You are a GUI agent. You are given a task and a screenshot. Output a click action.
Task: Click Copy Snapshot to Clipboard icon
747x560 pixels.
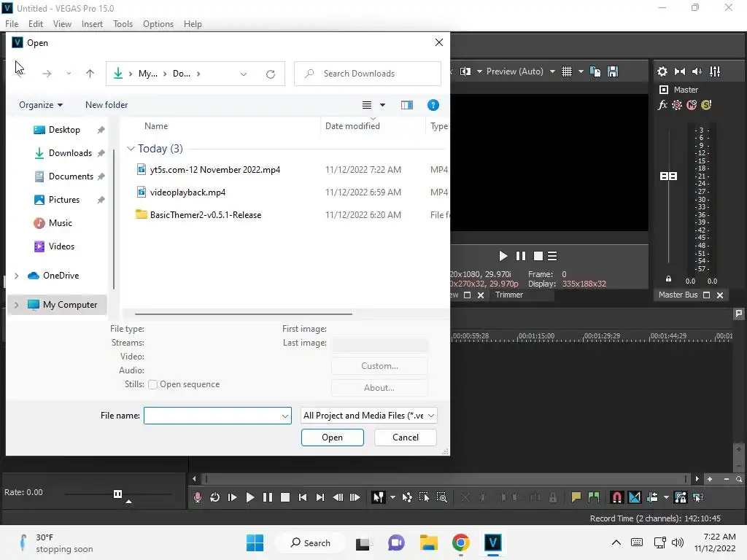595,71
